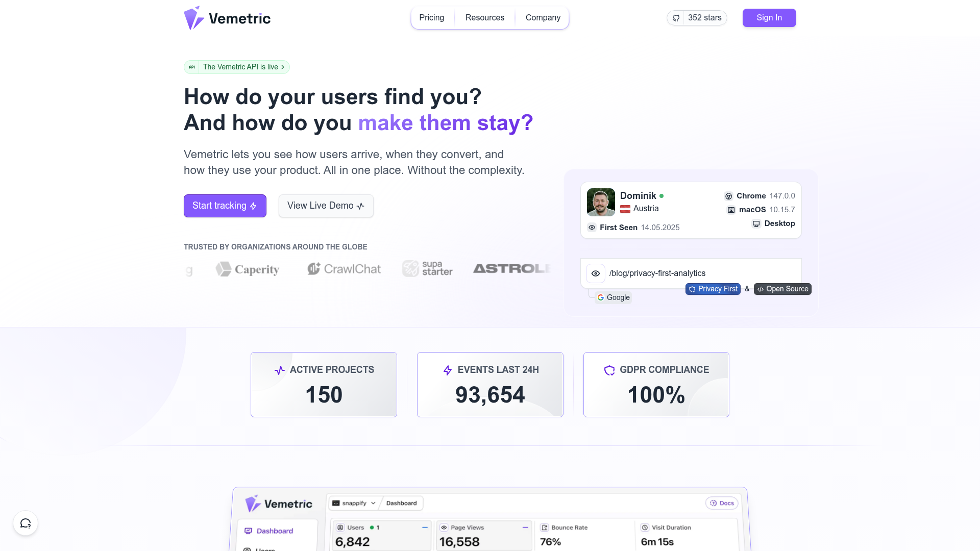
Task: Select the Dashboard breadcrumb in preview
Action: pyautogui.click(x=401, y=503)
